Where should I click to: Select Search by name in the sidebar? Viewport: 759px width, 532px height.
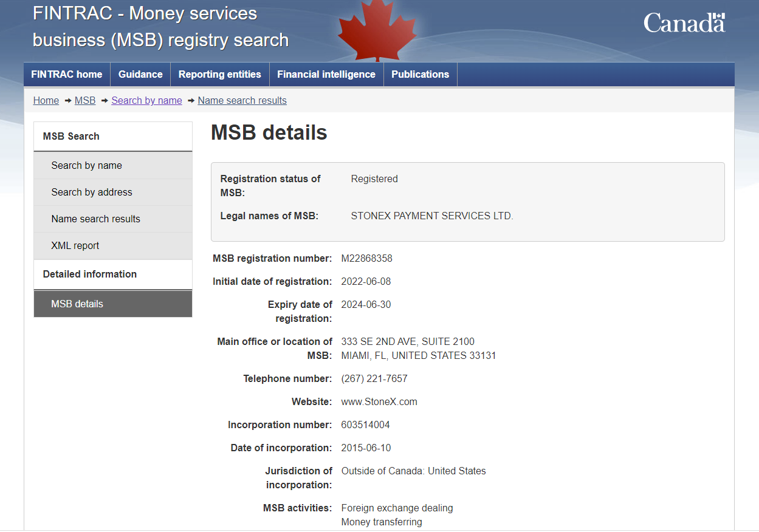point(113,165)
